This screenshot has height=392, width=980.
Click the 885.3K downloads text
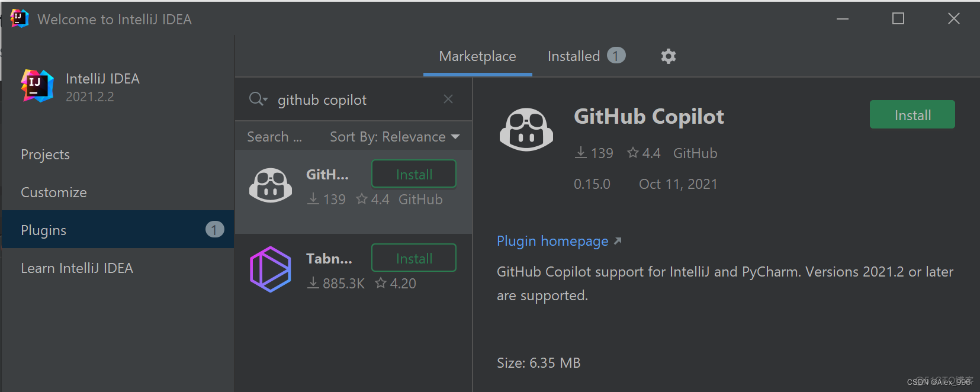click(344, 284)
